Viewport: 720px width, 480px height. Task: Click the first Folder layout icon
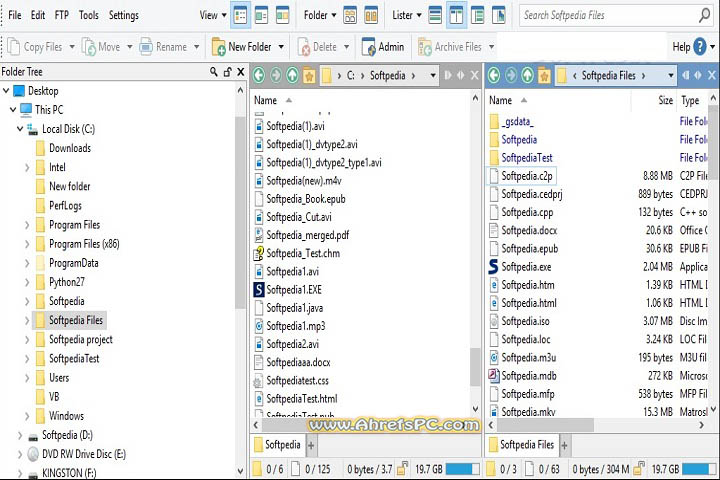click(350, 16)
